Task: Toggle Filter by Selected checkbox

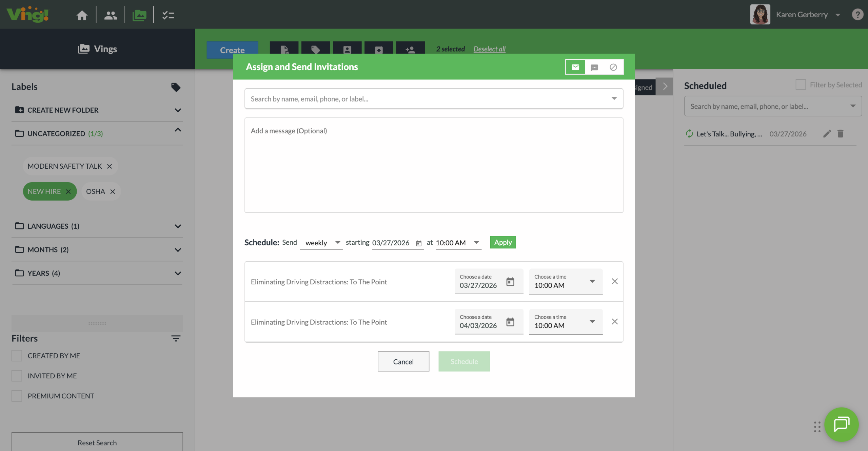Action: click(x=801, y=85)
